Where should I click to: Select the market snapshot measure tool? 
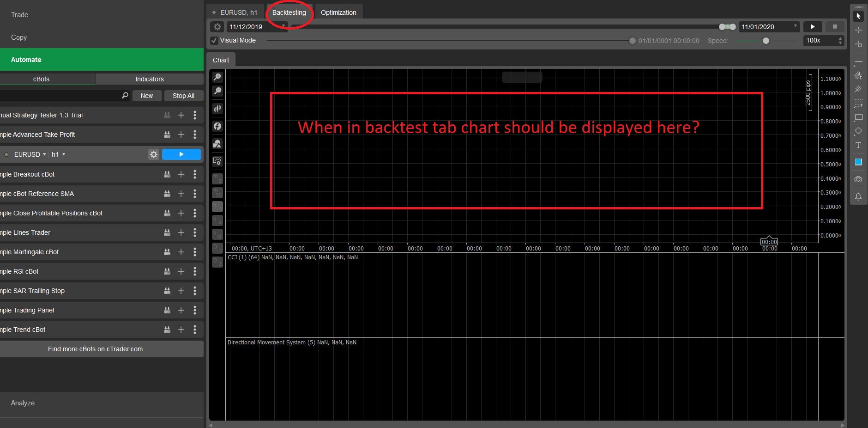858,44
